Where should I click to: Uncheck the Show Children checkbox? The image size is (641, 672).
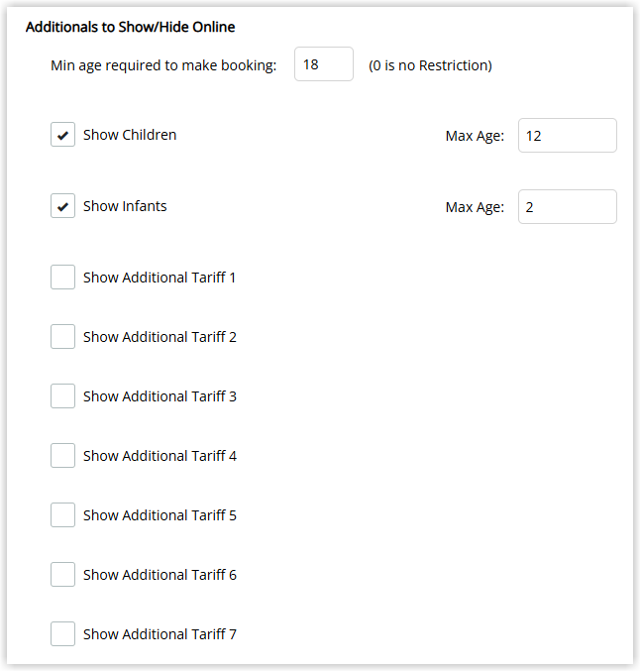63,135
